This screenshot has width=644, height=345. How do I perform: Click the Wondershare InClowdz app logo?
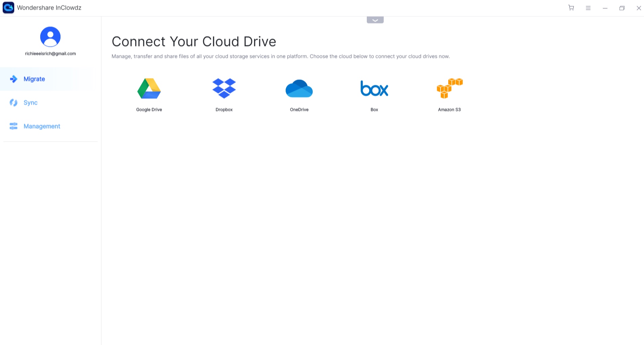8,8
